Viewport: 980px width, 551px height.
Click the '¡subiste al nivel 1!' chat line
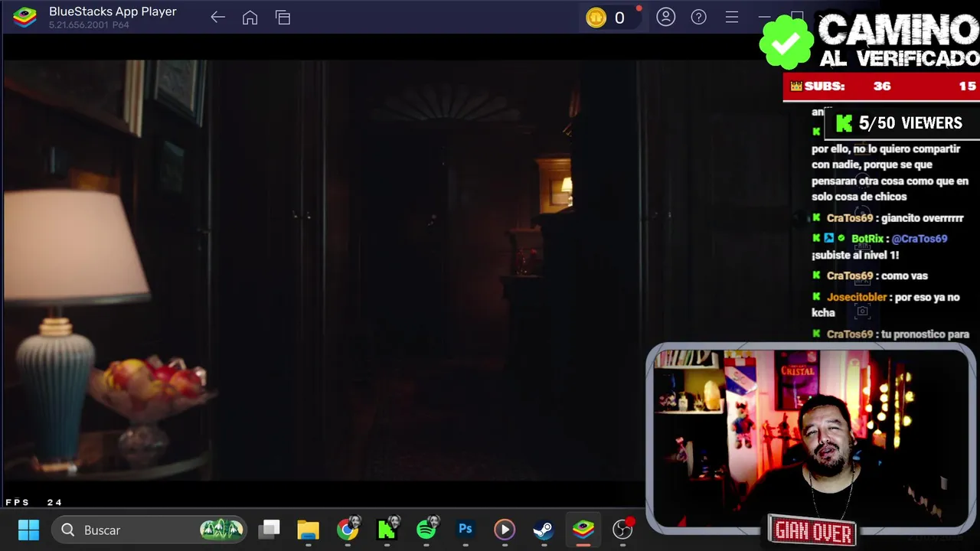(x=855, y=255)
